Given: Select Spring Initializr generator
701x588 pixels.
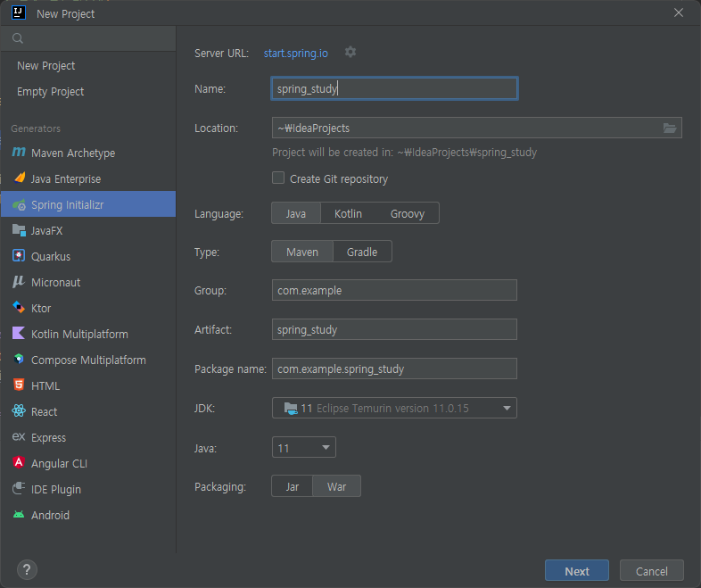Looking at the screenshot, I should 88,204.
